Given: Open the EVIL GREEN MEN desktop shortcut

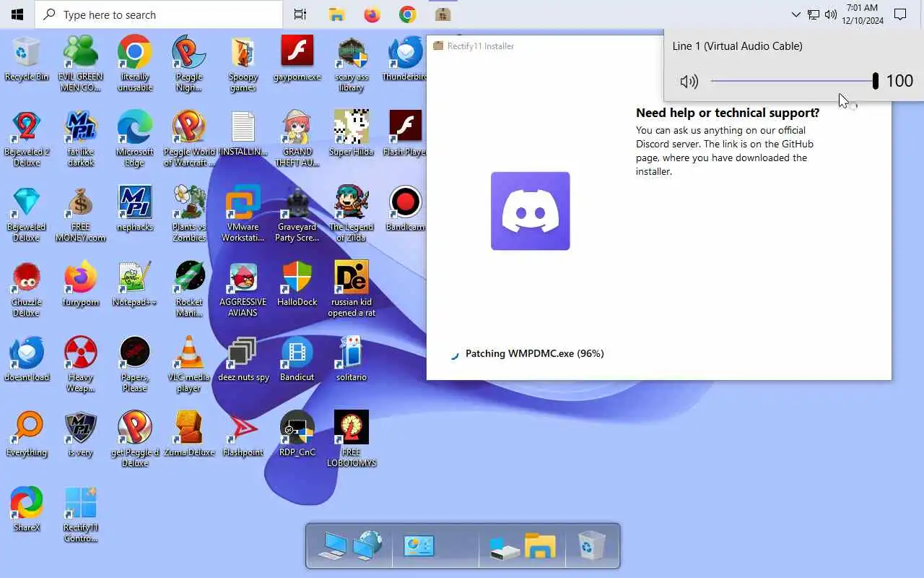Looking at the screenshot, I should (81, 64).
